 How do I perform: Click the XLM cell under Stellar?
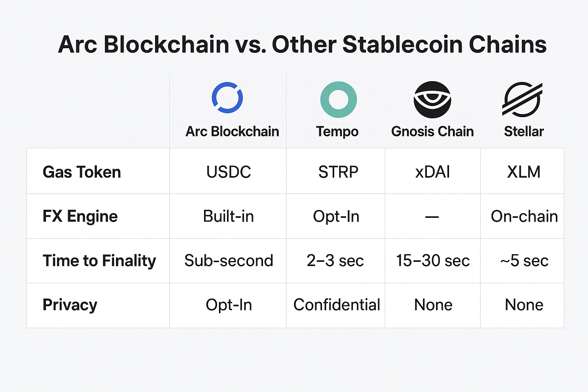(524, 172)
